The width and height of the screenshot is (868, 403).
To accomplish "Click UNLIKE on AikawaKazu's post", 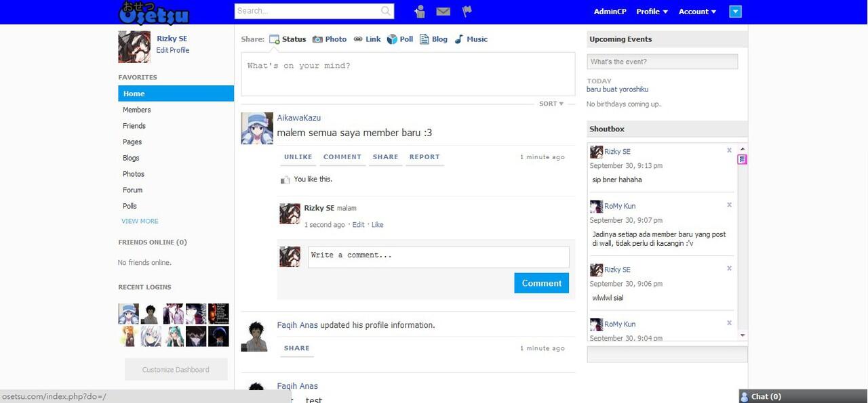I will 298,156.
